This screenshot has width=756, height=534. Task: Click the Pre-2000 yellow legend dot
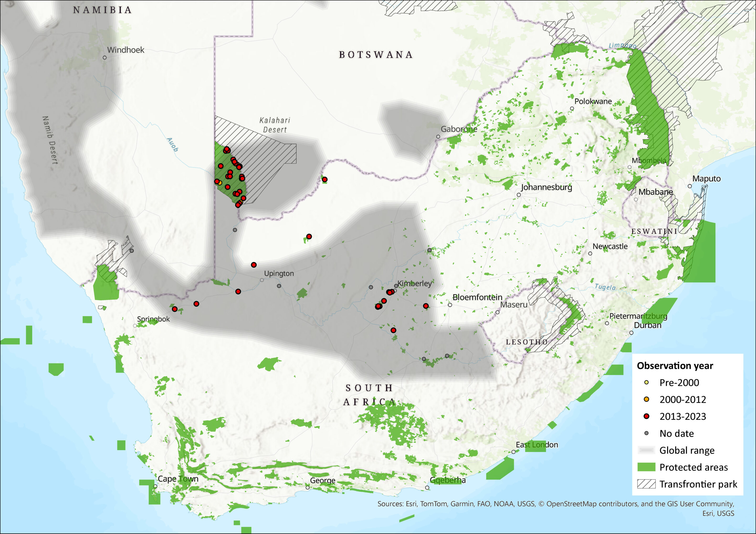tap(646, 382)
